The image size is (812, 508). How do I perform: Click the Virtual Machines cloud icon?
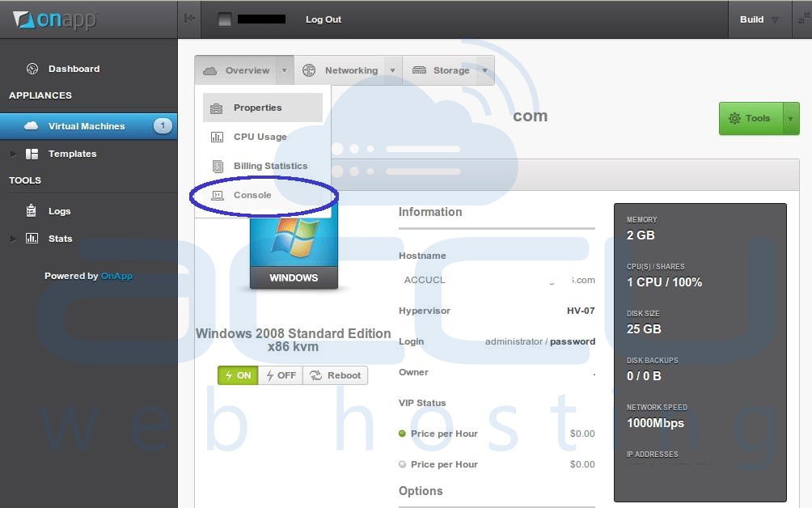click(31, 126)
